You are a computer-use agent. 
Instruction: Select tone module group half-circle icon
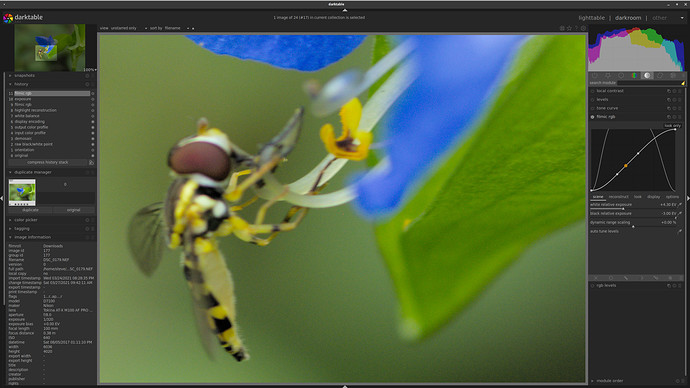(647, 76)
